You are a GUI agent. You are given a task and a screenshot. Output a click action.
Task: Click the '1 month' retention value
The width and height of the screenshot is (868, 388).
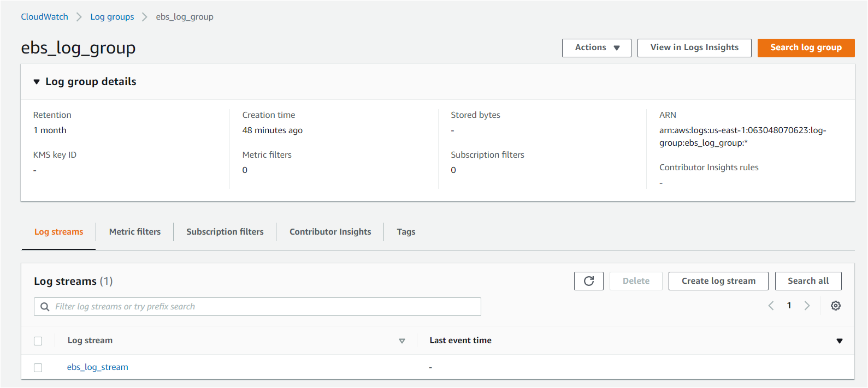point(50,130)
